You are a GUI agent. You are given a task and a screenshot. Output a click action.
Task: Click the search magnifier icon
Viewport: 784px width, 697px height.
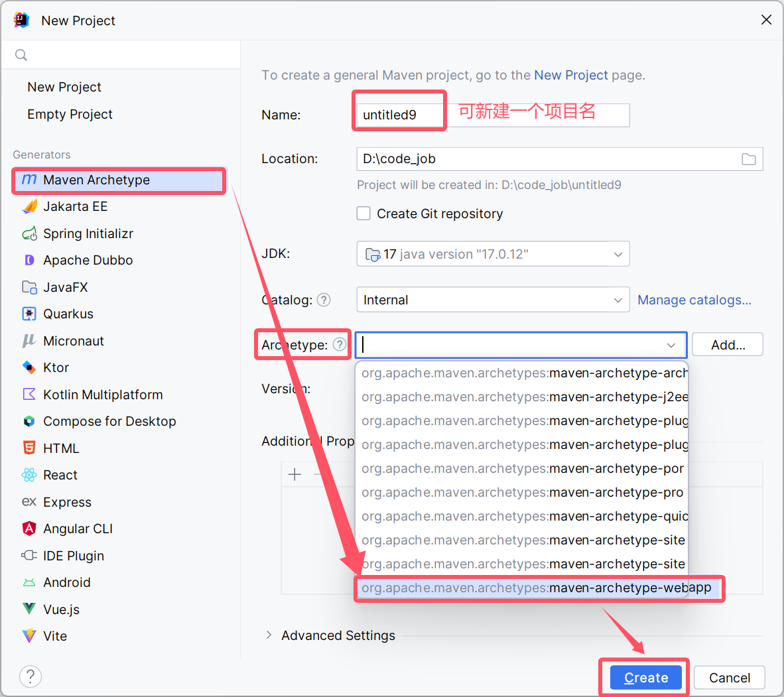[21, 54]
